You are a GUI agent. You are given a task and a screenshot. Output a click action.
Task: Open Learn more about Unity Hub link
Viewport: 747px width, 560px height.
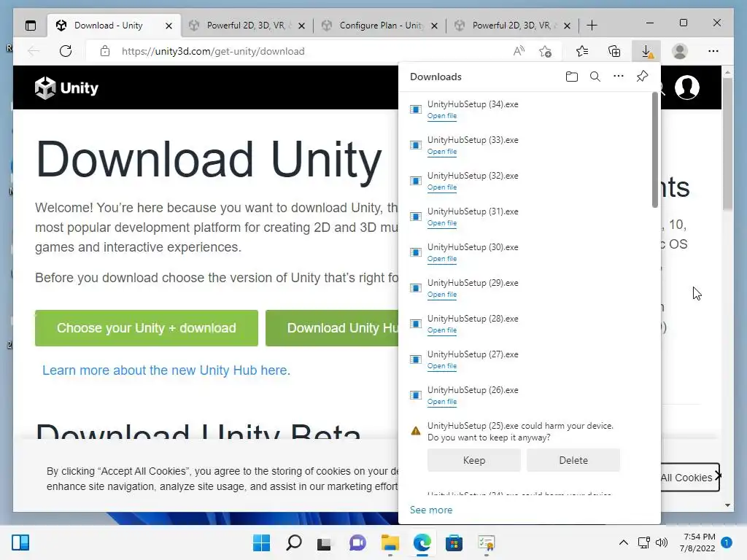click(x=166, y=370)
